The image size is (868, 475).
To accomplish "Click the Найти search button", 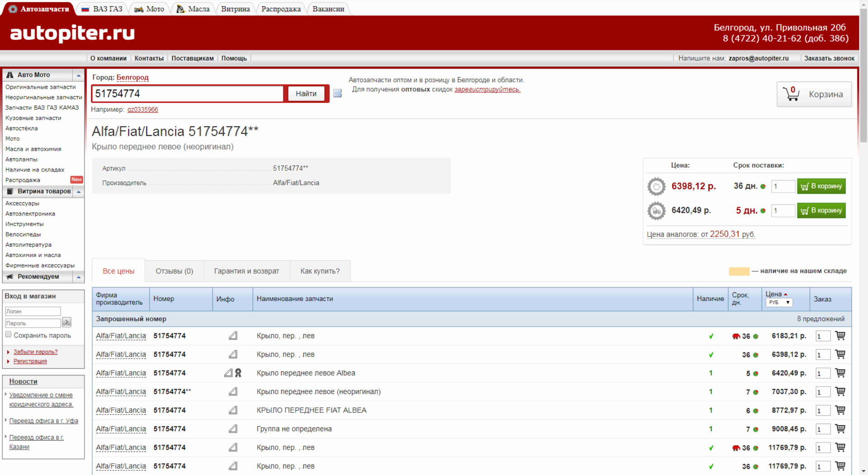I will [x=306, y=94].
